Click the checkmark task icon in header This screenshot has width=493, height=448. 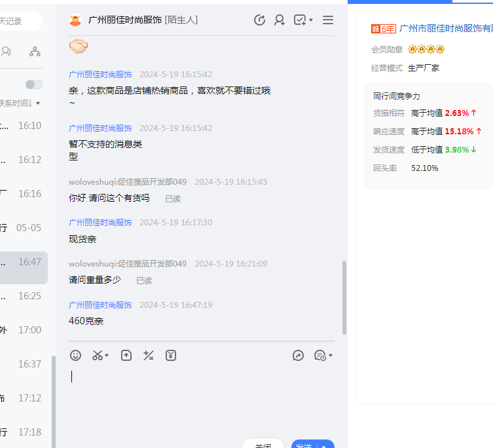(x=300, y=20)
